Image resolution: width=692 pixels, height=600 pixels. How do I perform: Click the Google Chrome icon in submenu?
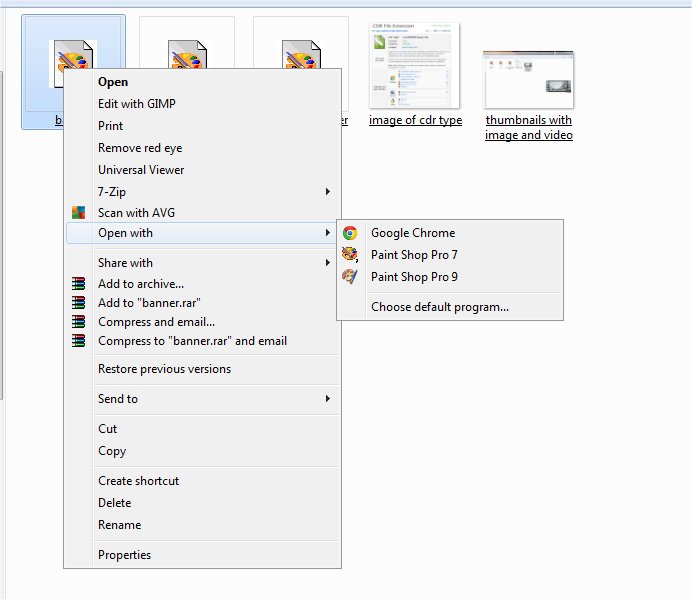pos(350,233)
